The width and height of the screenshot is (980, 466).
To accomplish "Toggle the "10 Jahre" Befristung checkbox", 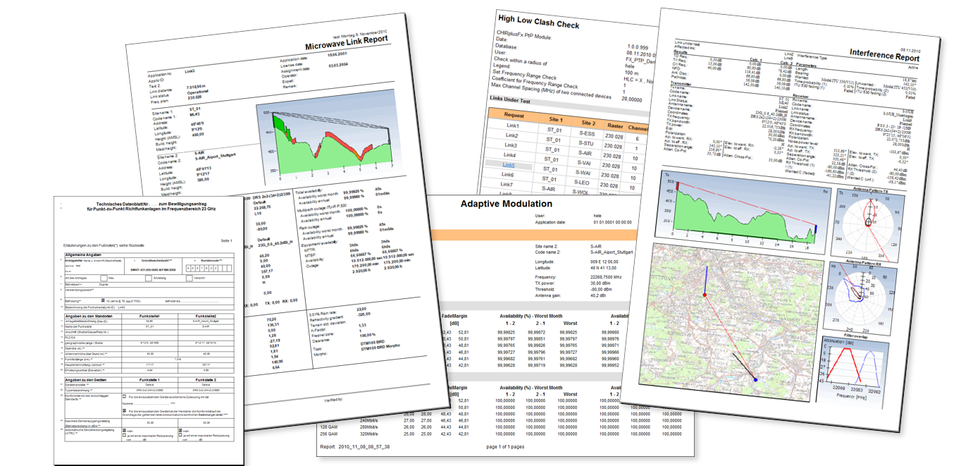I will (x=103, y=300).
